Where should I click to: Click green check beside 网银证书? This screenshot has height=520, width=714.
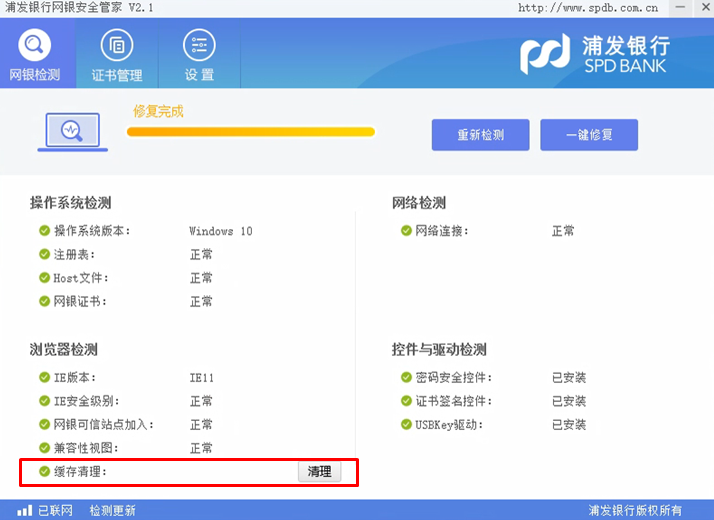point(44,301)
